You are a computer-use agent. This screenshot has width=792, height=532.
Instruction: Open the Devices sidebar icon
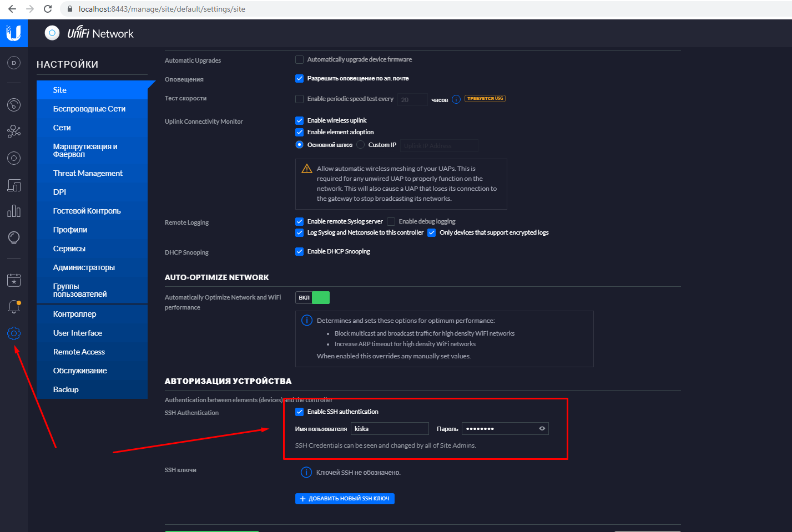(x=14, y=158)
